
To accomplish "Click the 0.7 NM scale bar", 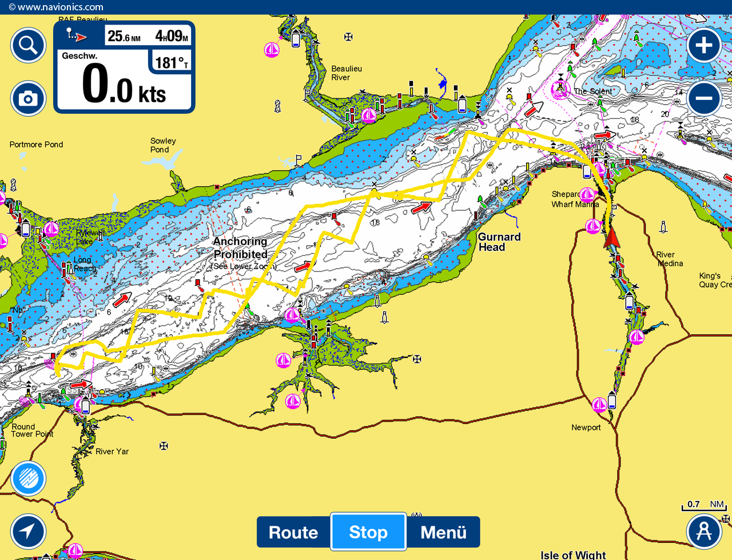I will 704,506.
